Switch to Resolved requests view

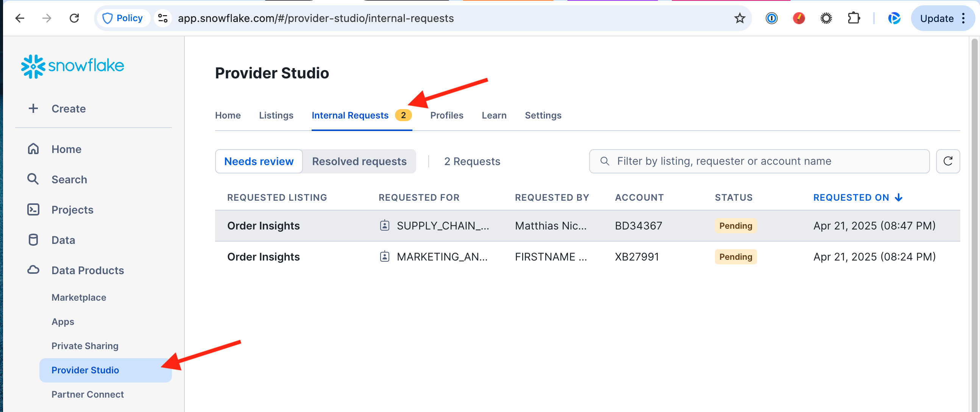coord(359,161)
